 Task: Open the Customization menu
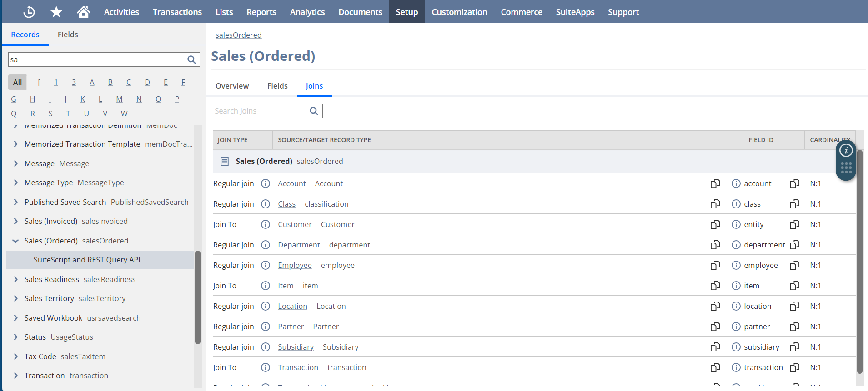coord(459,12)
